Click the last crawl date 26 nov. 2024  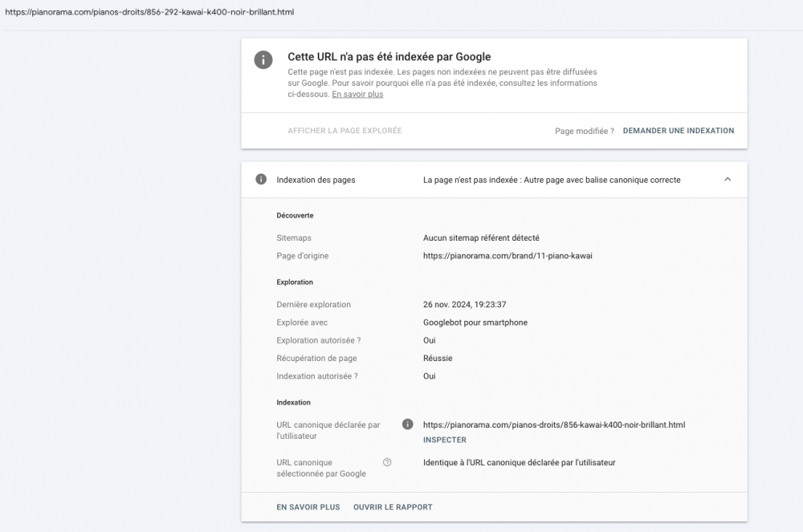point(464,305)
